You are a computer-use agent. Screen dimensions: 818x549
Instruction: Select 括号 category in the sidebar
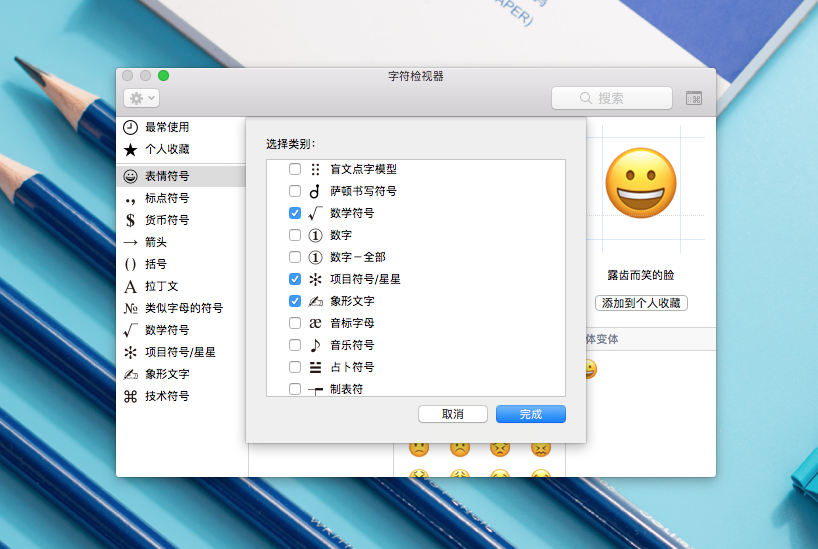pyautogui.click(x=183, y=264)
